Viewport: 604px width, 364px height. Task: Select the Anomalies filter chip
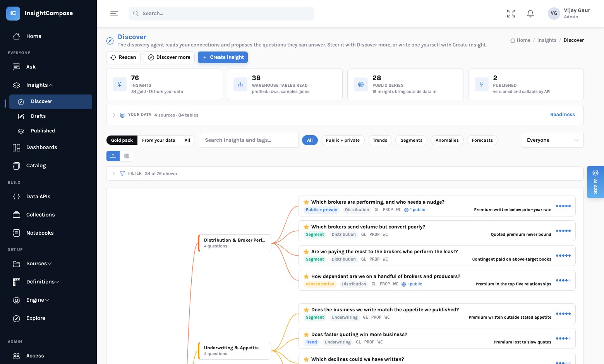point(447,140)
